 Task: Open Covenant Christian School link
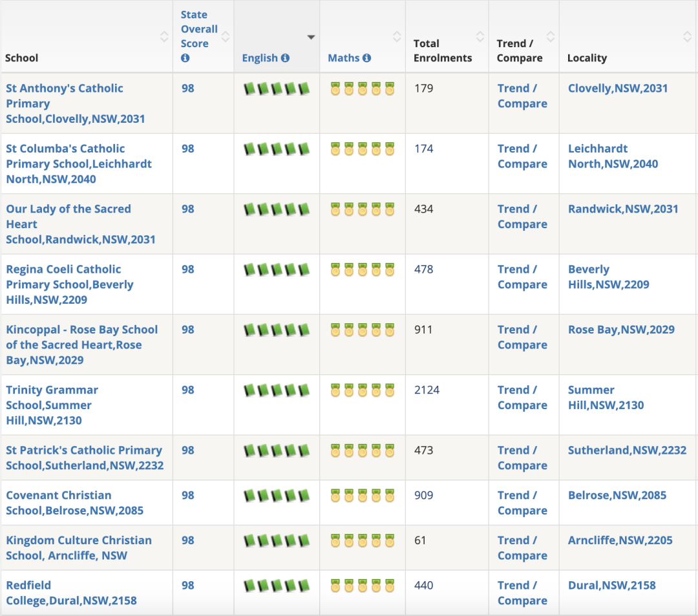tap(75, 502)
